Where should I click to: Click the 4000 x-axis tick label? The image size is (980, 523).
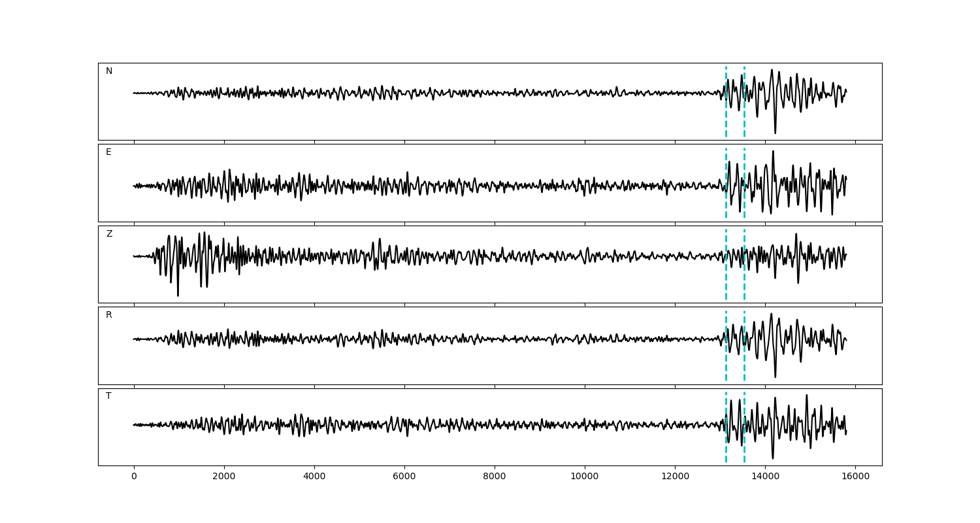[314, 477]
